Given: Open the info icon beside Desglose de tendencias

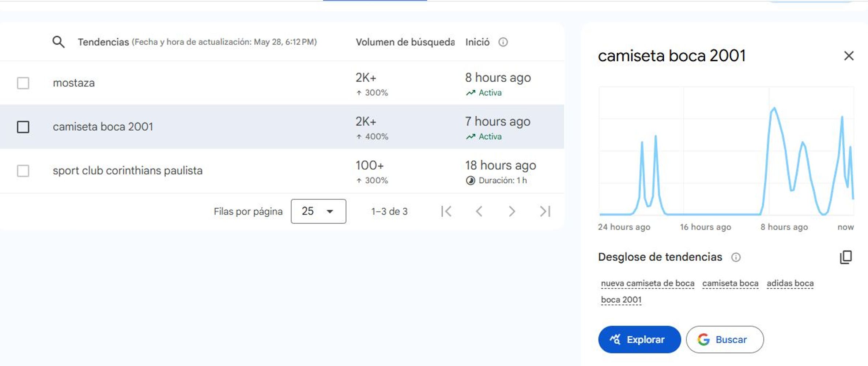Looking at the screenshot, I should 736,257.
